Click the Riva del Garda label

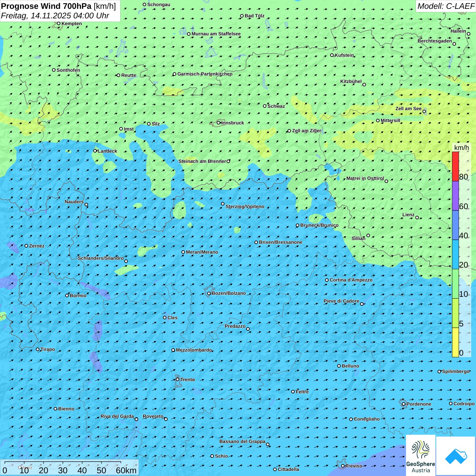117,416
